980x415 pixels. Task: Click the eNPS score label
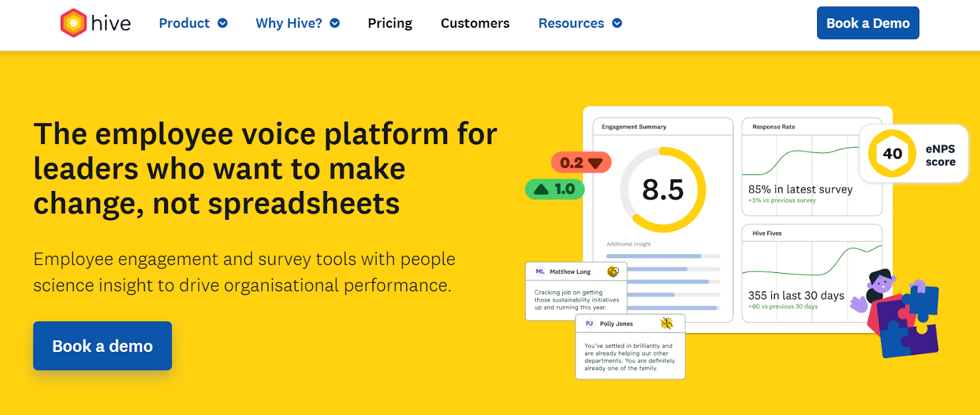tap(940, 155)
